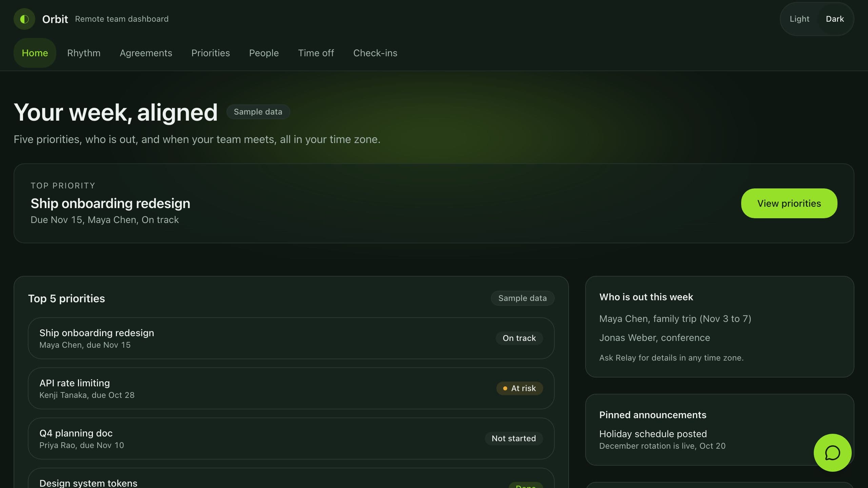Click 'Maya Chen, family trip (Nov 3 to 7)'
This screenshot has height=488, width=868.
click(x=675, y=319)
